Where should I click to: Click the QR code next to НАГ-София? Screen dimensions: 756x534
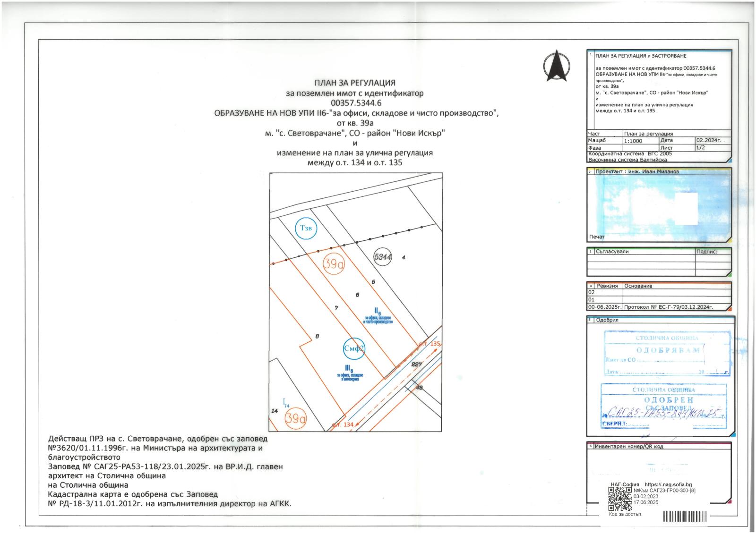tap(619, 499)
